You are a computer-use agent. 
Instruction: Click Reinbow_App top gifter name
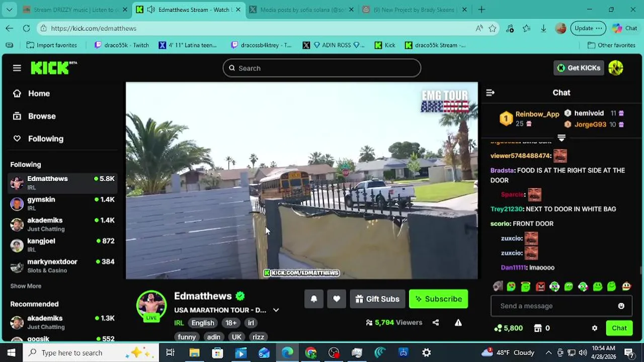tap(537, 114)
